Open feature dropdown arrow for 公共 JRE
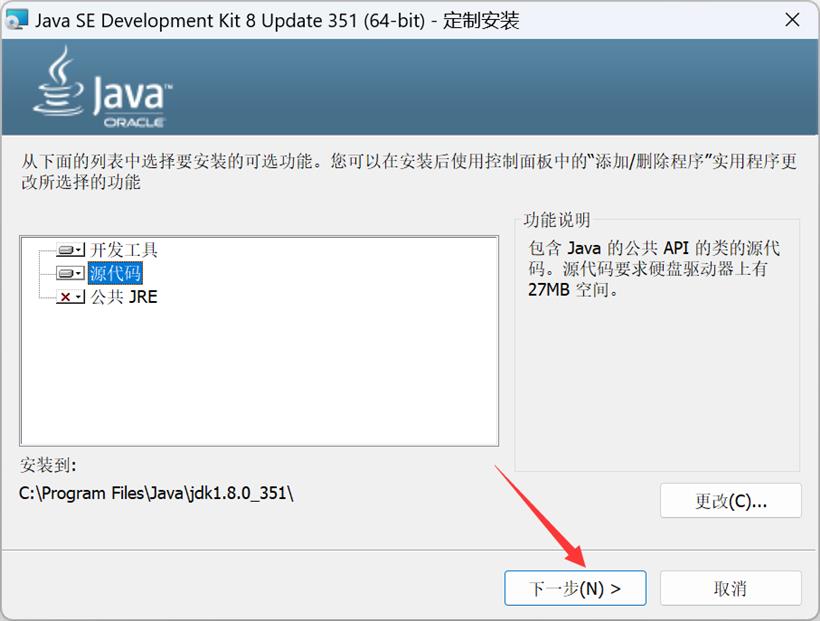820x621 pixels. tap(79, 297)
